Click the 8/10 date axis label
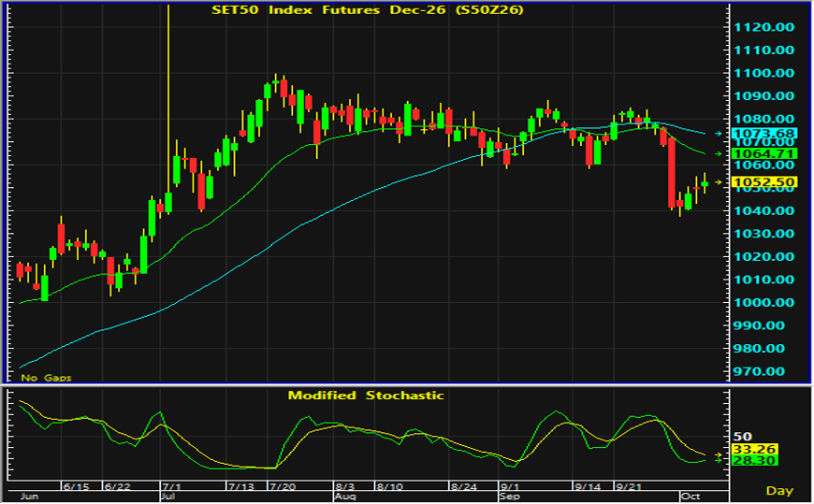This screenshot has width=814, height=504. tap(390, 487)
